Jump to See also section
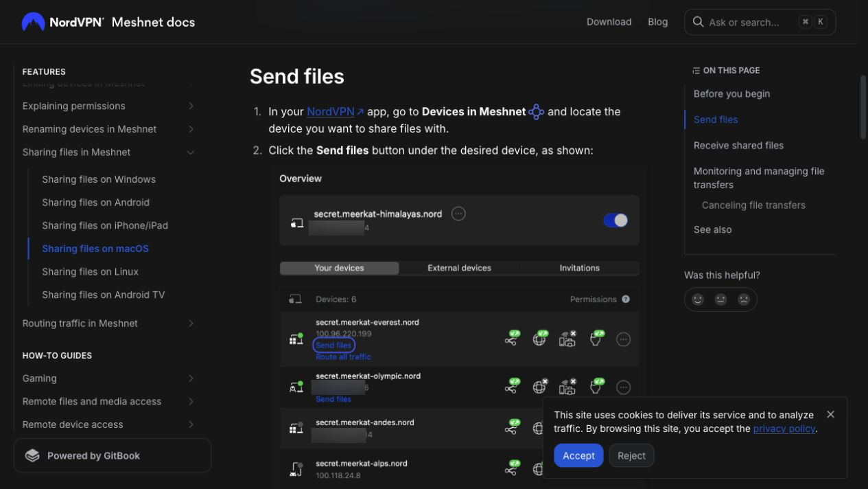This screenshot has height=489, width=868. tap(712, 230)
